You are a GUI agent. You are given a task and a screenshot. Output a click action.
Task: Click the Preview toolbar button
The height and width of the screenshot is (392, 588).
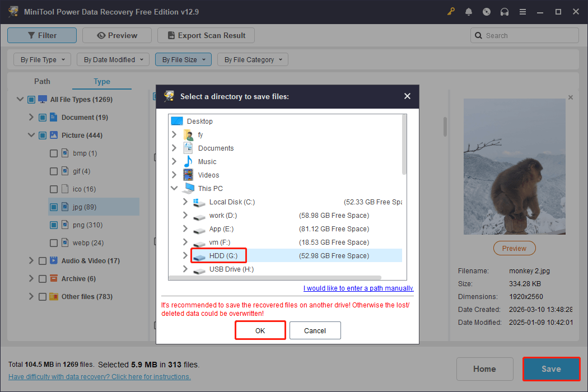117,35
